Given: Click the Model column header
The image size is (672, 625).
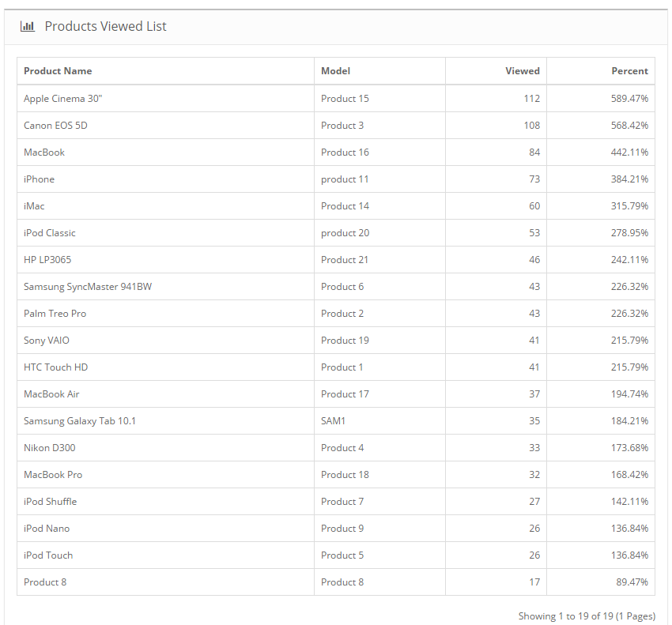Looking at the screenshot, I should pos(335,71).
